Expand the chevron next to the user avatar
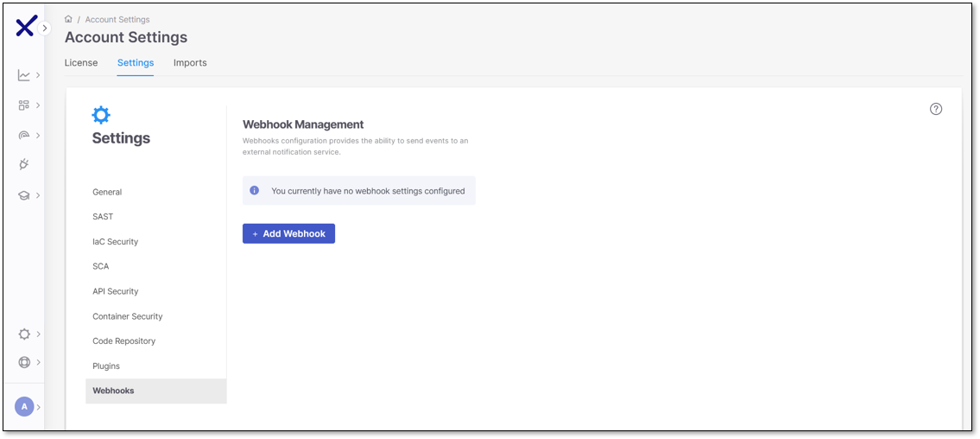The height and width of the screenshot is (439, 980). point(38,407)
